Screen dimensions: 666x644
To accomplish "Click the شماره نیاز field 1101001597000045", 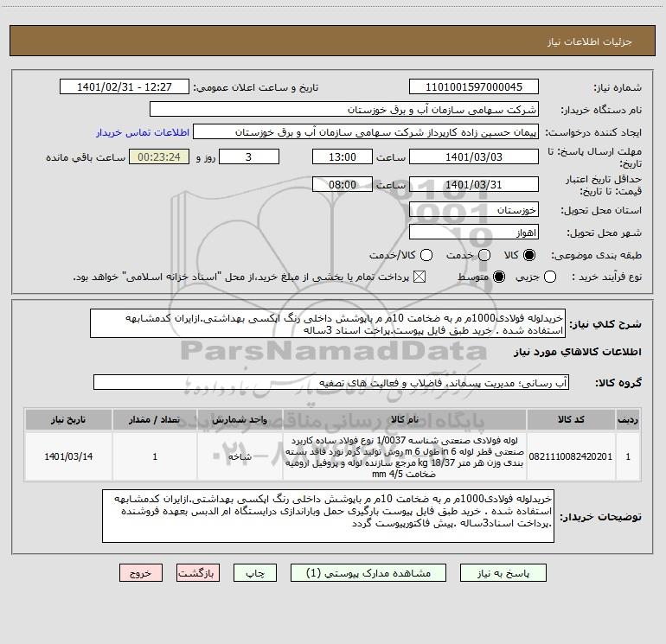I will (x=474, y=86).
